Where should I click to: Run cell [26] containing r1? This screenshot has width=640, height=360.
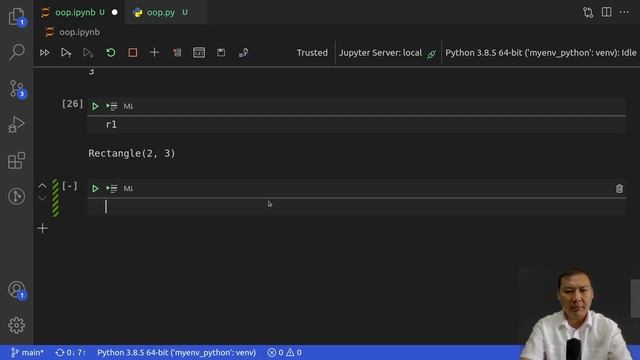tap(95, 106)
